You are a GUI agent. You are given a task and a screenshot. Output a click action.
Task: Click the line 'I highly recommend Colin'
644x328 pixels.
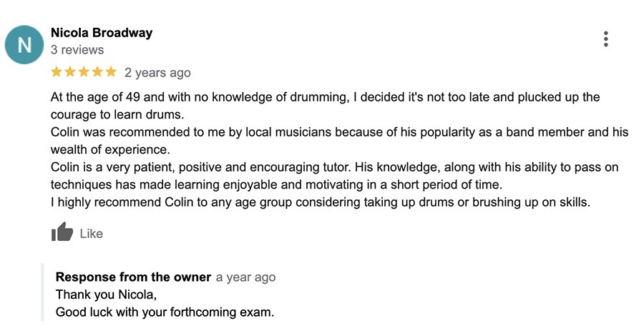(x=321, y=202)
